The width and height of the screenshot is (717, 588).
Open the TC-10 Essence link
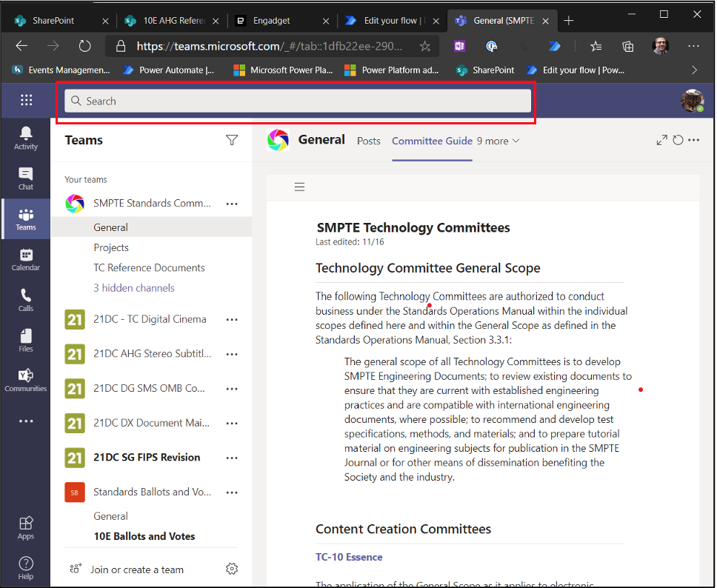(x=349, y=557)
